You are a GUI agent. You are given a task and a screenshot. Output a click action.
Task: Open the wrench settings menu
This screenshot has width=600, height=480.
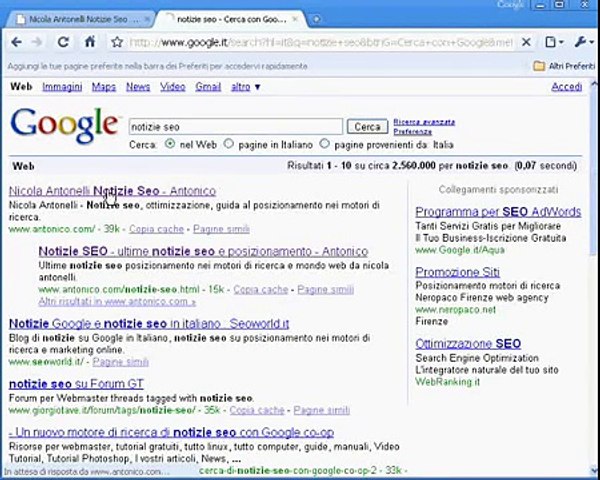[x=584, y=42]
